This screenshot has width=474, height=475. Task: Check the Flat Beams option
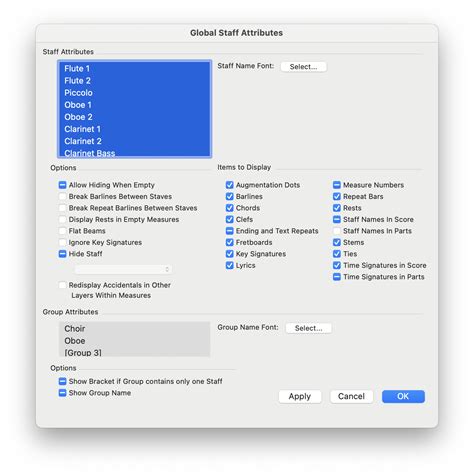(62, 231)
